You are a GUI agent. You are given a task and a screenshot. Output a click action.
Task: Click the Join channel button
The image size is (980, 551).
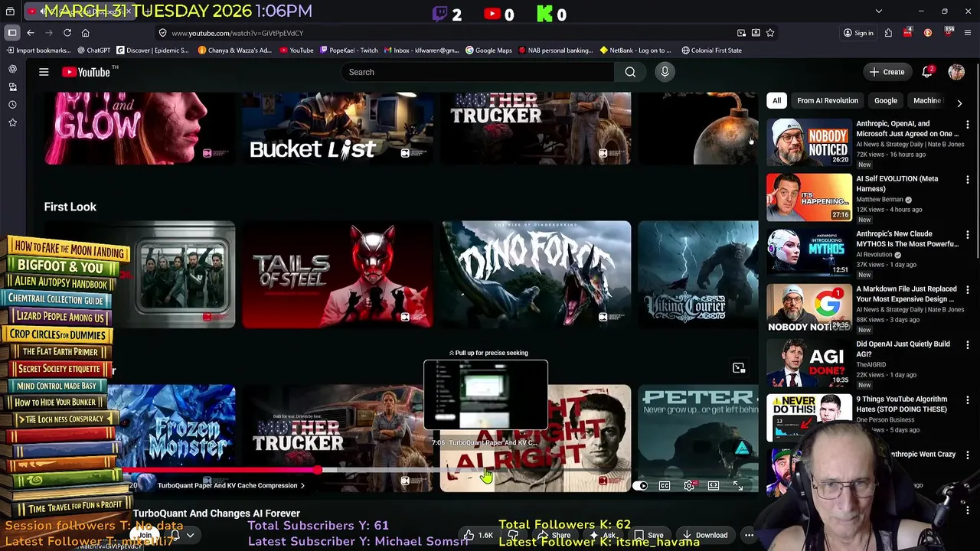tap(145, 535)
